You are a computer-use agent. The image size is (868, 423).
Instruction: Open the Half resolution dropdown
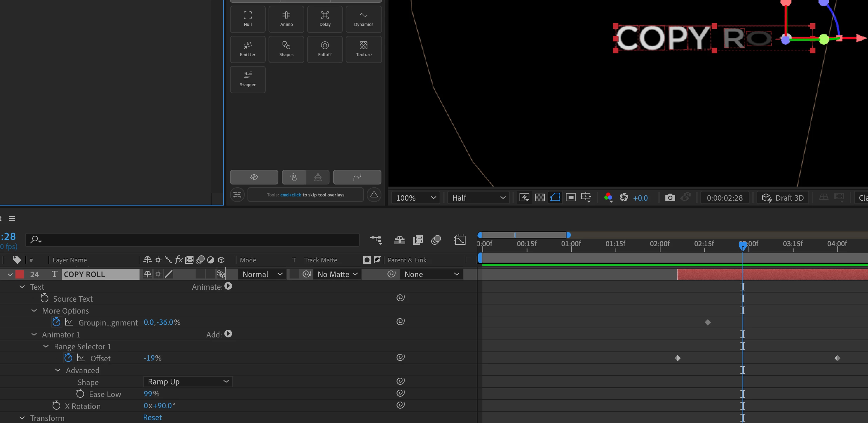tap(478, 197)
